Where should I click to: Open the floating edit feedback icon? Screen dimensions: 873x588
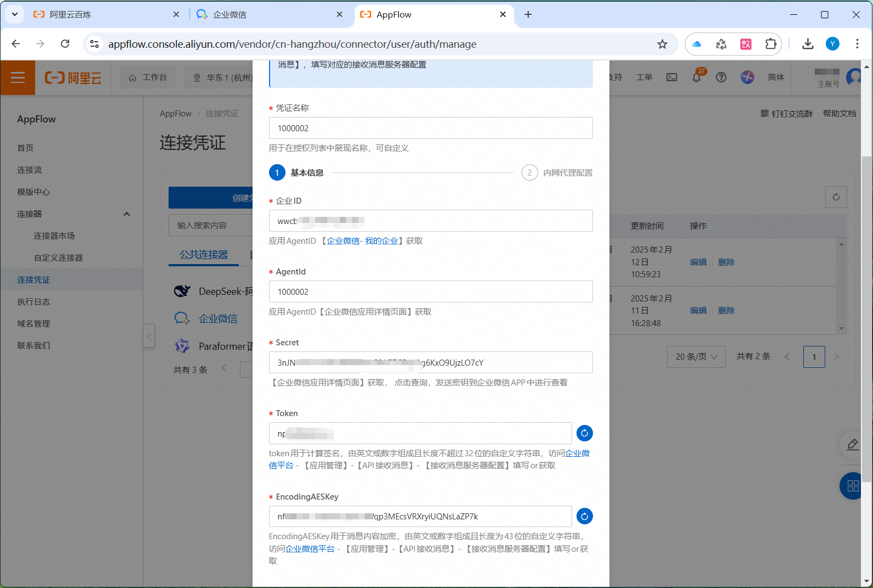(x=853, y=444)
